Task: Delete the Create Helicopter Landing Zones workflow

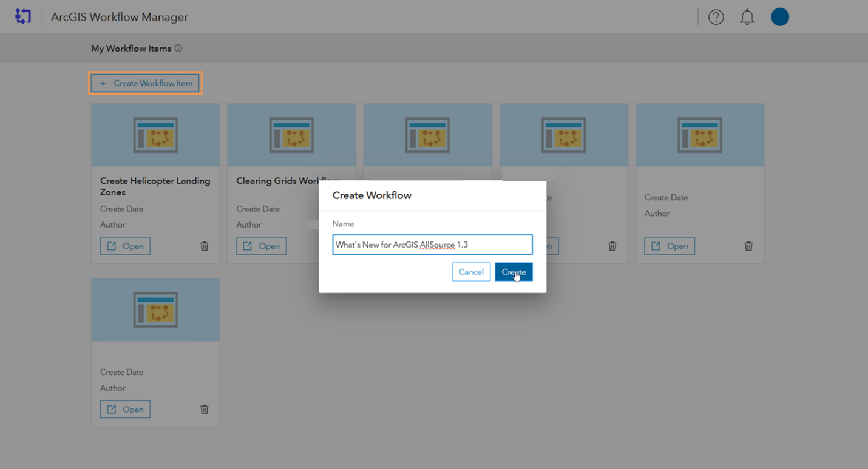Action: [205, 246]
